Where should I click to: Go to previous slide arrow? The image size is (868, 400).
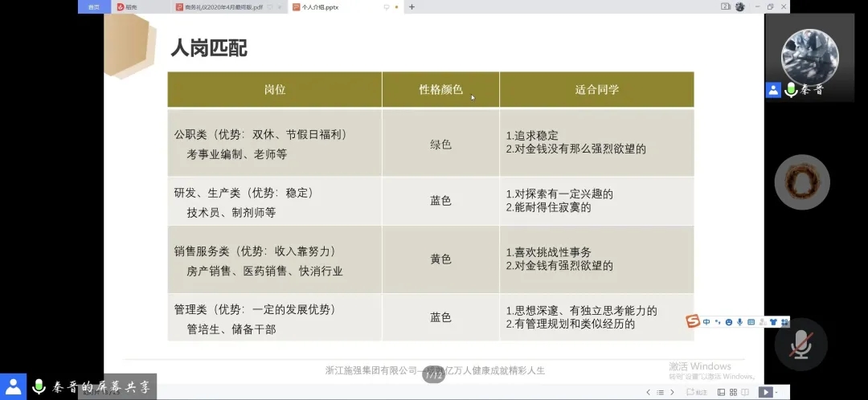649,392
